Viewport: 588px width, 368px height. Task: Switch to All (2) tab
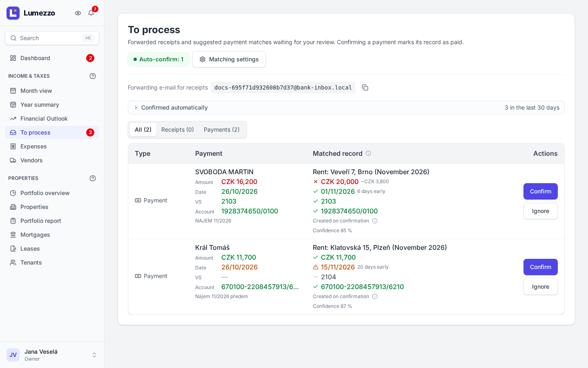143,130
